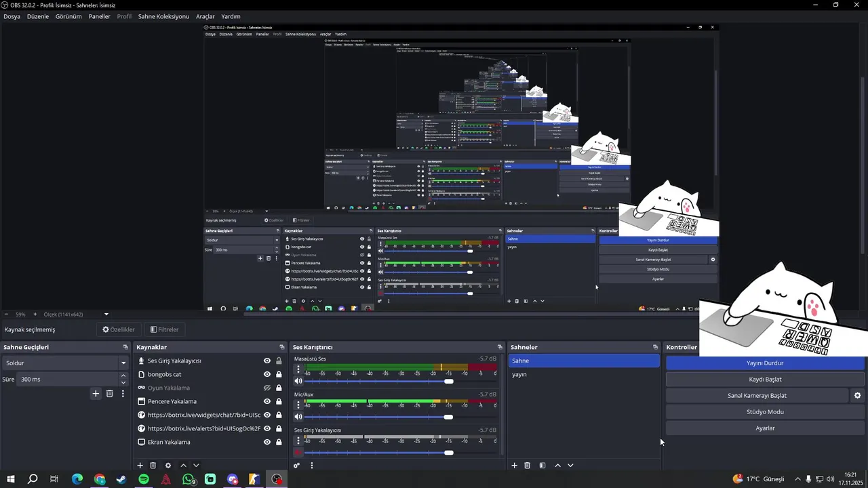
Task: Increase transition duration with up arrow
Action: click(x=123, y=376)
